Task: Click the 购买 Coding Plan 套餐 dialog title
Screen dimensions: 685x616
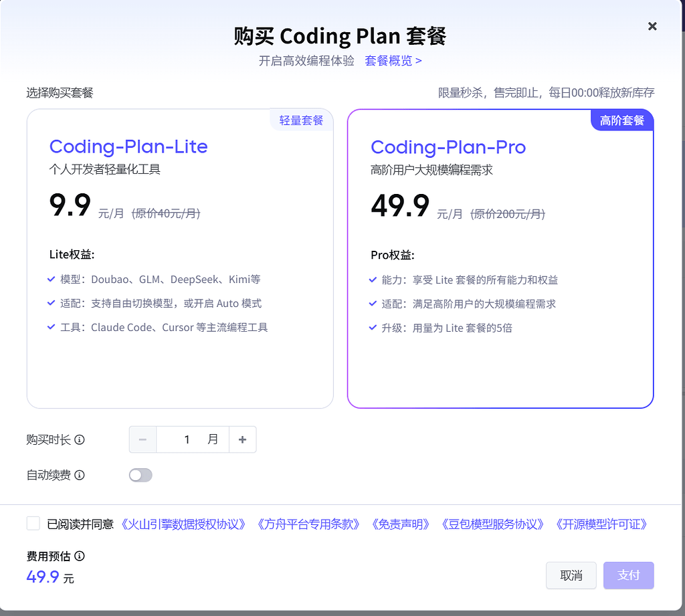Action: pos(340,36)
